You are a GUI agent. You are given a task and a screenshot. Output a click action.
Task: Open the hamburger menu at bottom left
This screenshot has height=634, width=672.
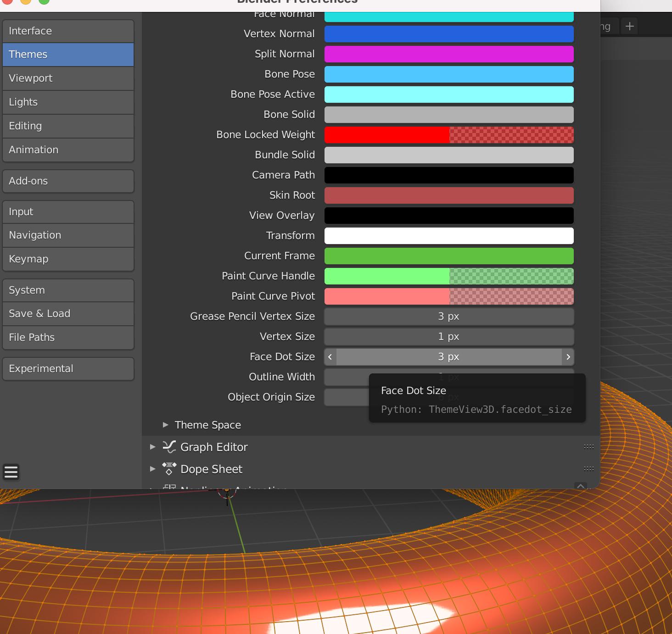click(x=11, y=473)
